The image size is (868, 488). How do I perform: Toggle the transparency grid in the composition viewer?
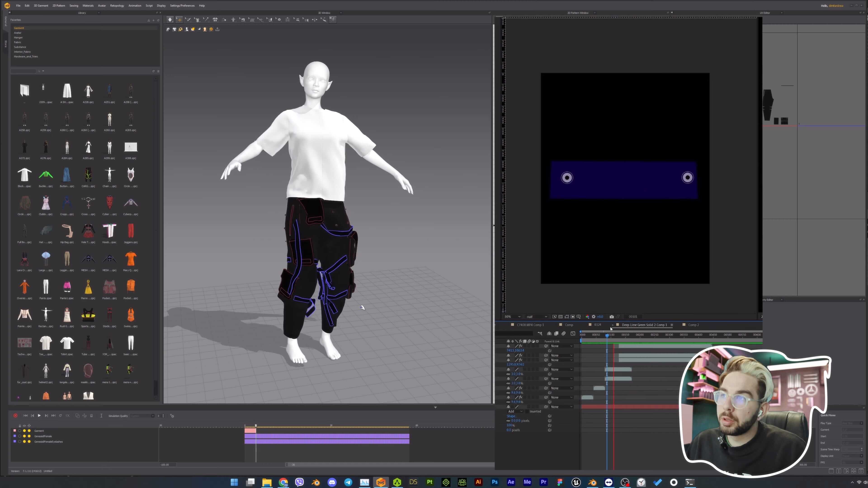pyautogui.click(x=560, y=317)
